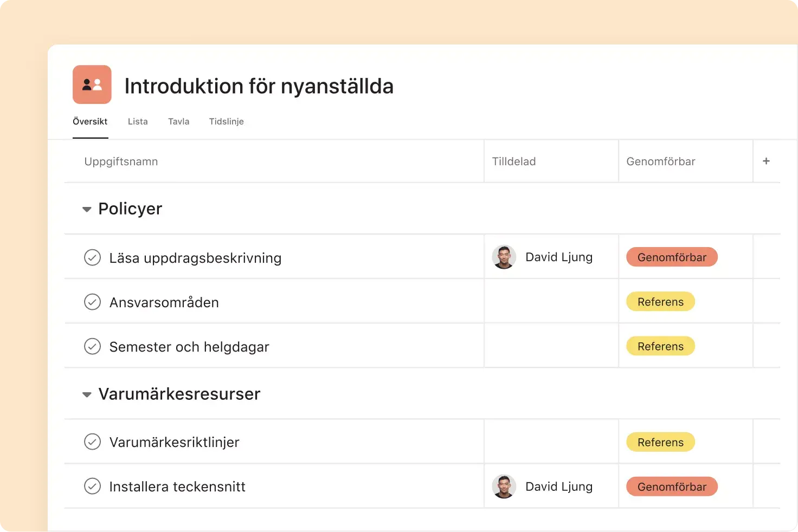The height and width of the screenshot is (532, 798).
Task: Click the Genomförbar tag on Installera teckensnitt
Action: coord(672,486)
